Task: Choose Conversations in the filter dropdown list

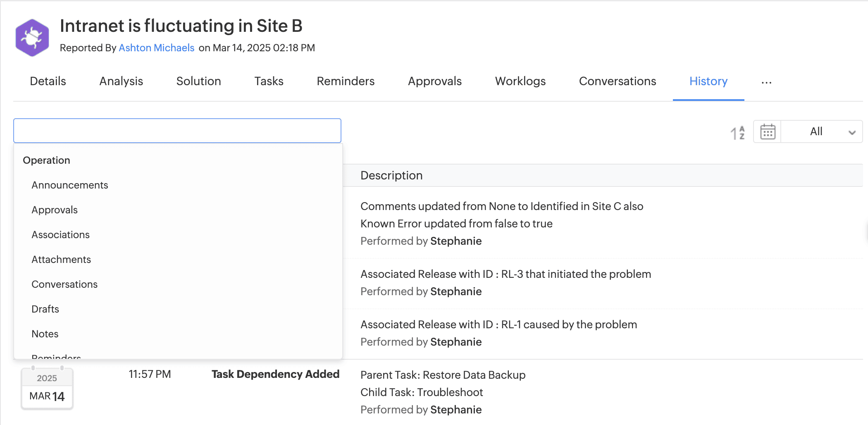Action: click(x=64, y=284)
